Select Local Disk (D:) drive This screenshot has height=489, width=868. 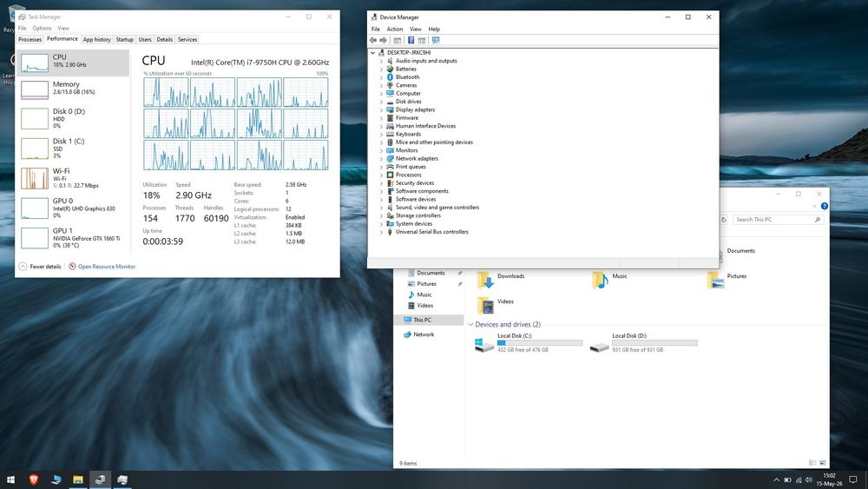tap(643, 343)
